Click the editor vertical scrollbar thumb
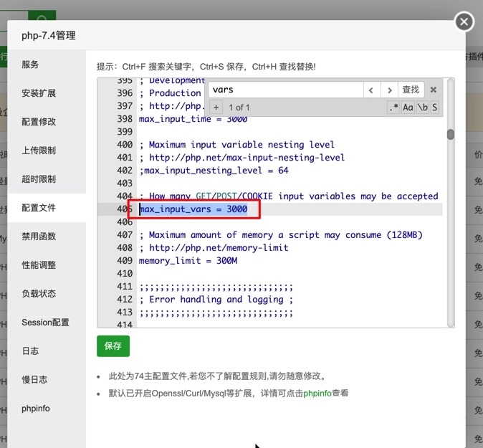483x448 pixels. [451, 134]
